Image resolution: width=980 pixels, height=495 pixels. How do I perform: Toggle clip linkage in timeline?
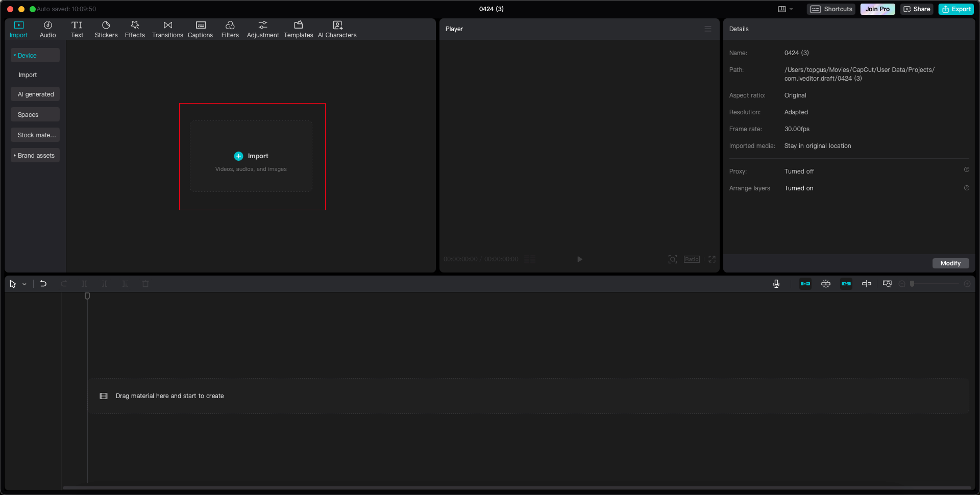tap(846, 284)
